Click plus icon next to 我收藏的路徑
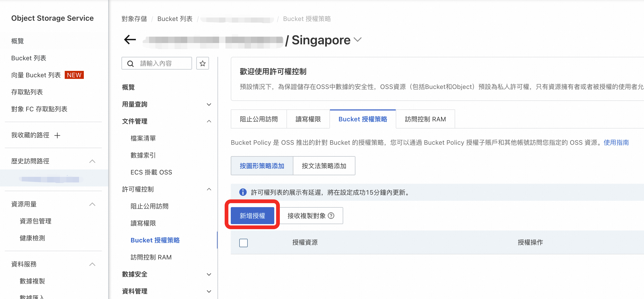 click(57, 135)
